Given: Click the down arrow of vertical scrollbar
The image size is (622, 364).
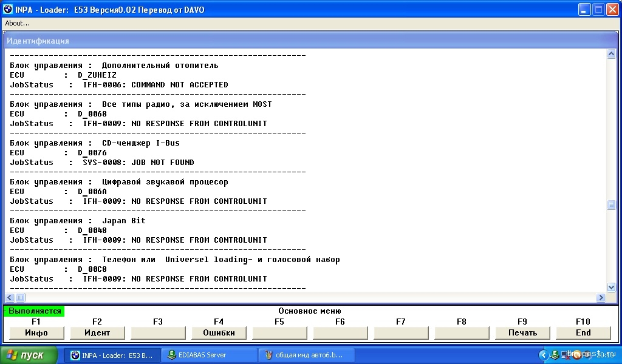Looking at the screenshot, I should (611, 287).
